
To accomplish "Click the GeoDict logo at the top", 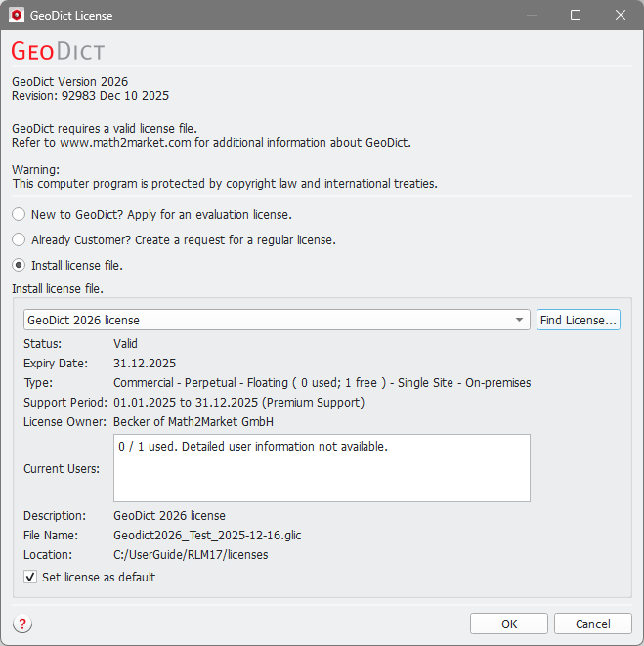I will click(58, 51).
